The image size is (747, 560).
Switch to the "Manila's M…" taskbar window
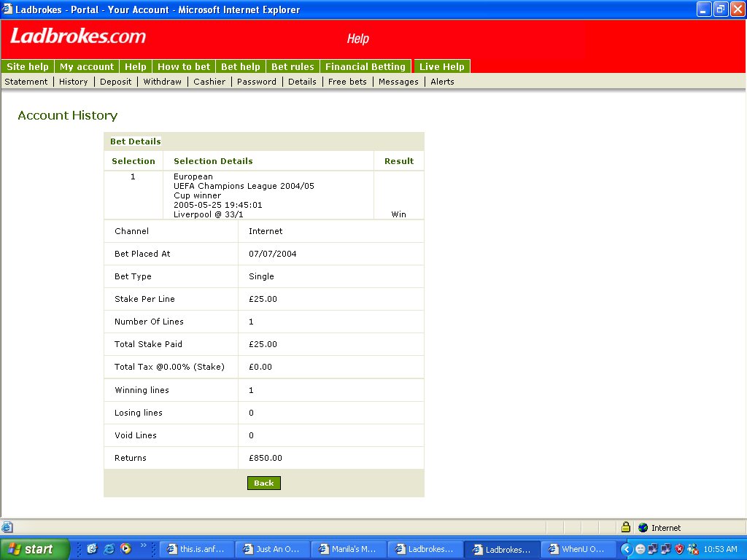(348, 549)
